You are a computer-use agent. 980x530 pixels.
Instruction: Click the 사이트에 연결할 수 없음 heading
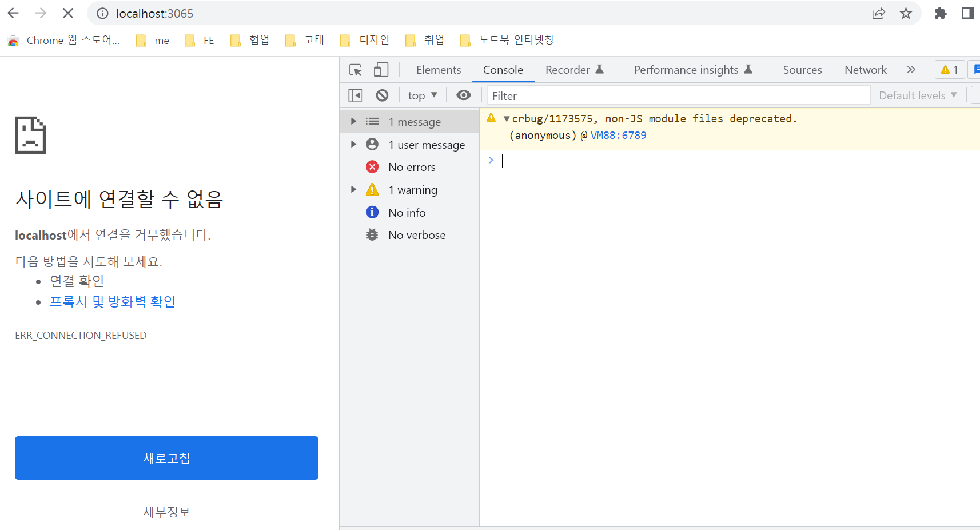click(x=119, y=199)
